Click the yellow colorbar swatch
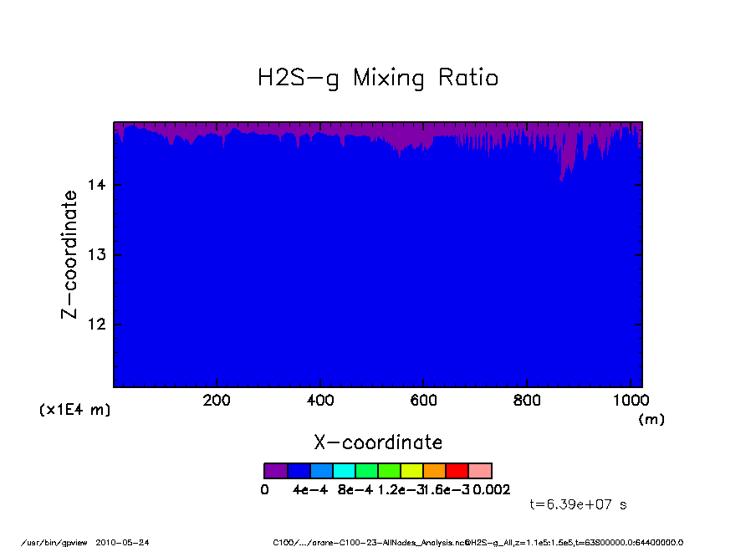Viewport: 756px width, 547px height. tap(412, 471)
